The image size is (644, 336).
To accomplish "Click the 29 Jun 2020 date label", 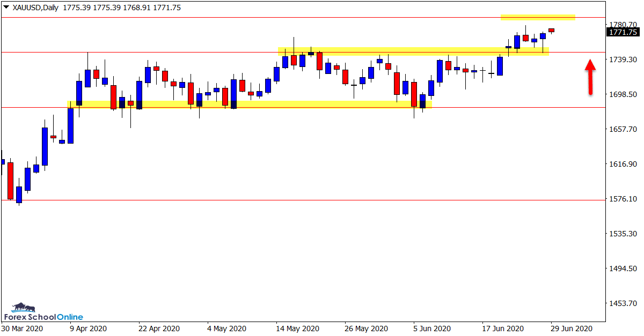I will click(572, 328).
